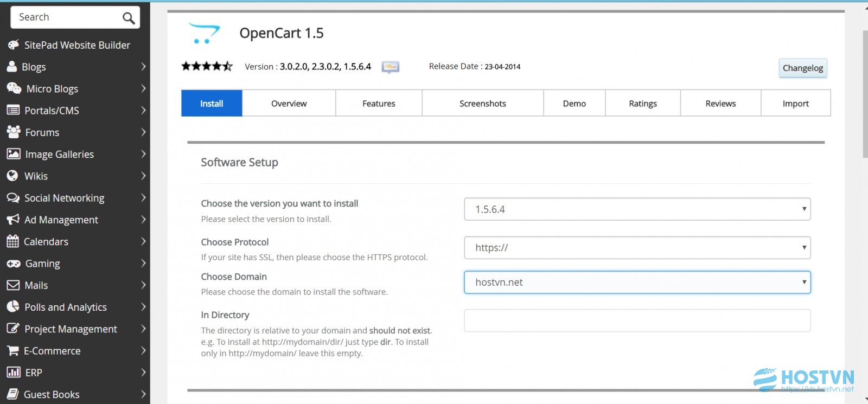Click the Wikis globe icon

(12, 176)
